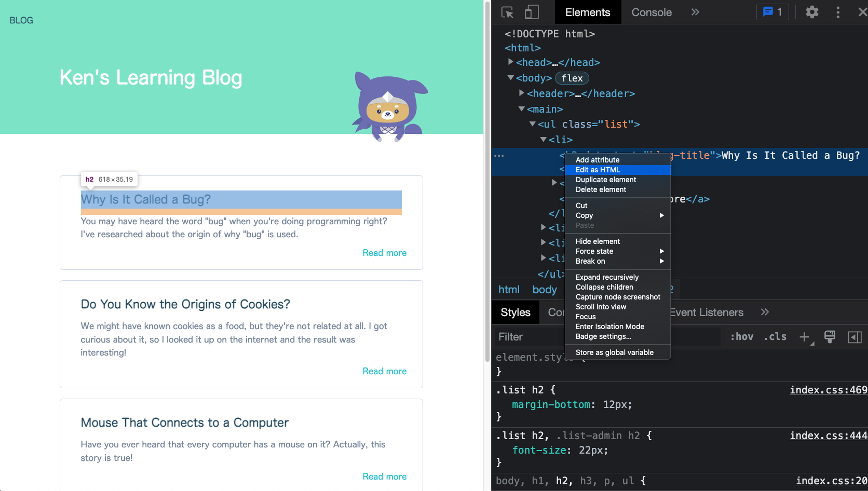The image size is (868, 491).
Task: Activate the inspect element picker icon
Action: tap(507, 12)
